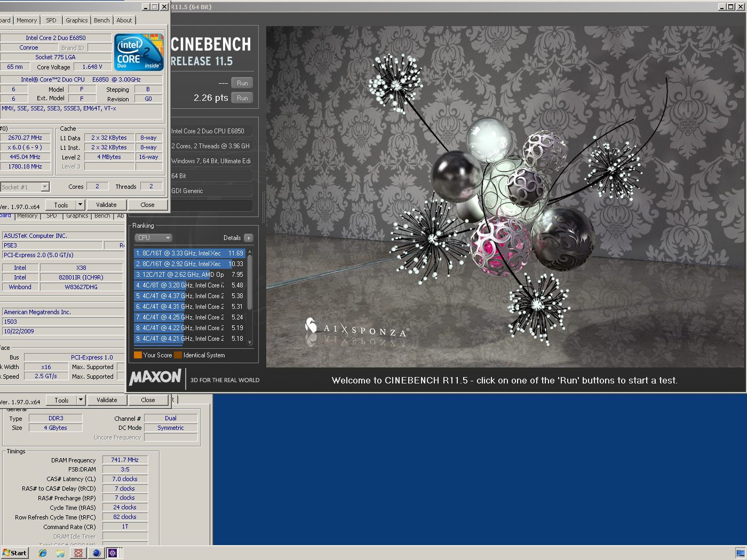The width and height of the screenshot is (747, 560).
Task: Click the rendered spheres scene preview
Action: point(505,196)
